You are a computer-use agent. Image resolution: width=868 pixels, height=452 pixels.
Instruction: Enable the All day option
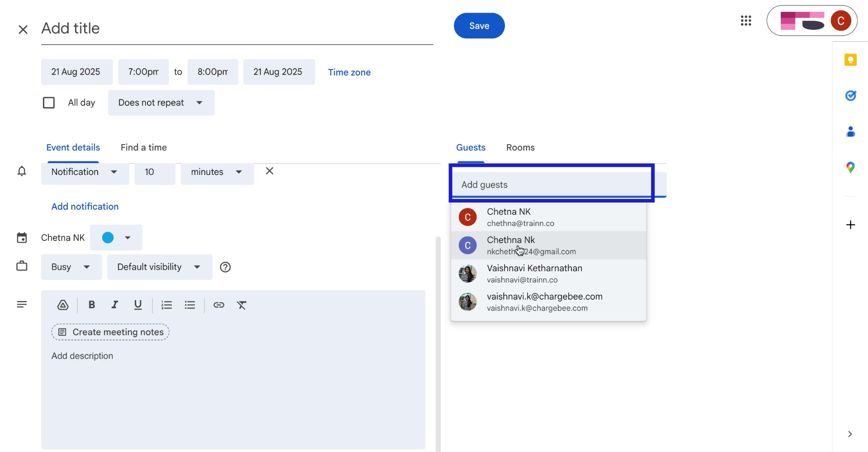click(x=49, y=103)
